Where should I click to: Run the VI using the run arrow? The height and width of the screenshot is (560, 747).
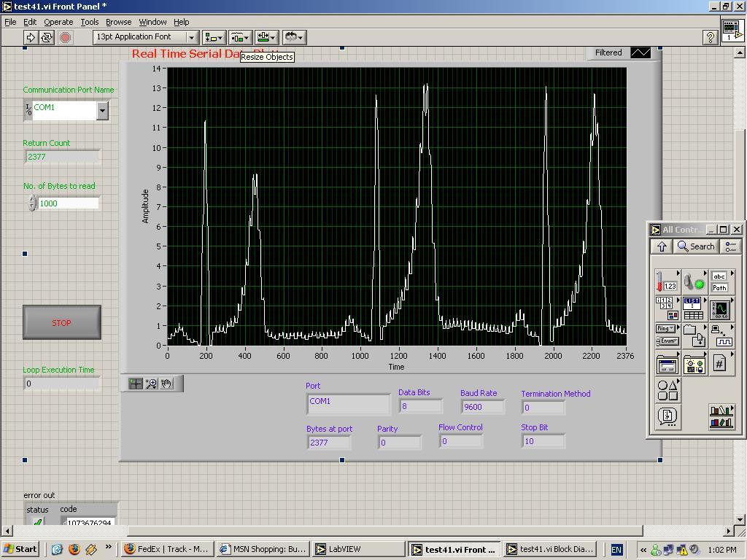coord(31,37)
